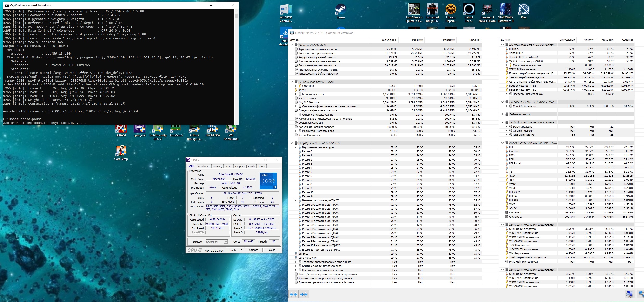Switch to the Bench tab in CPU-Z

251,167
